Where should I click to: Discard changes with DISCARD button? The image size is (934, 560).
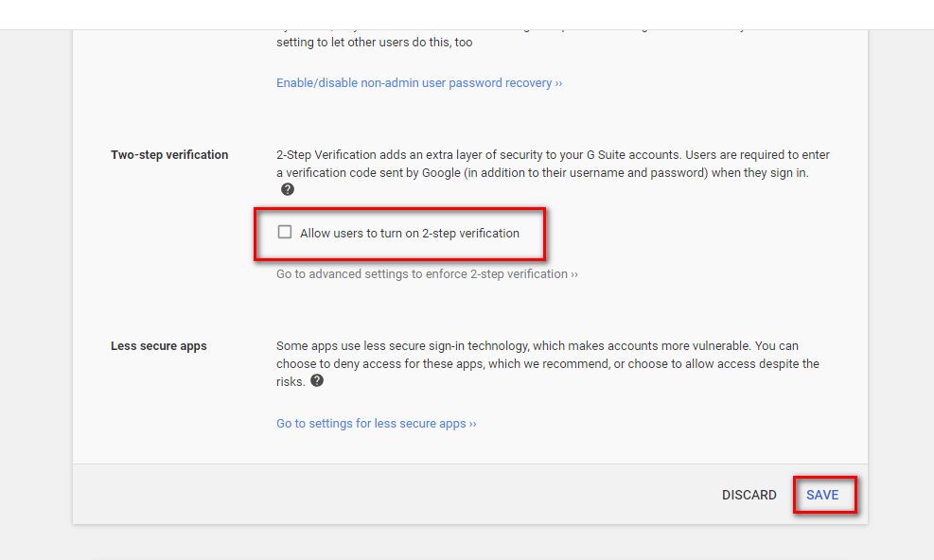[749, 495]
